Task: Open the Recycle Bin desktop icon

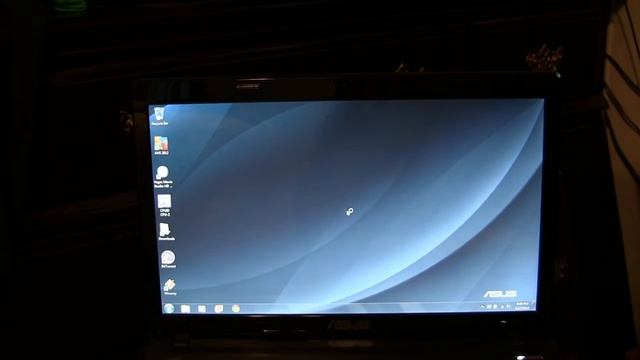Action: point(159,116)
